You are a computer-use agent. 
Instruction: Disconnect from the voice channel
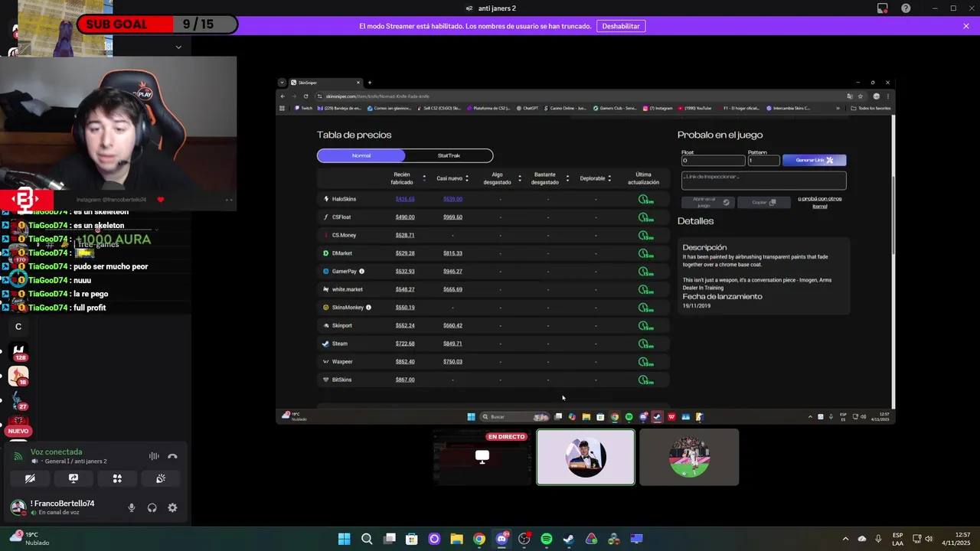172,456
